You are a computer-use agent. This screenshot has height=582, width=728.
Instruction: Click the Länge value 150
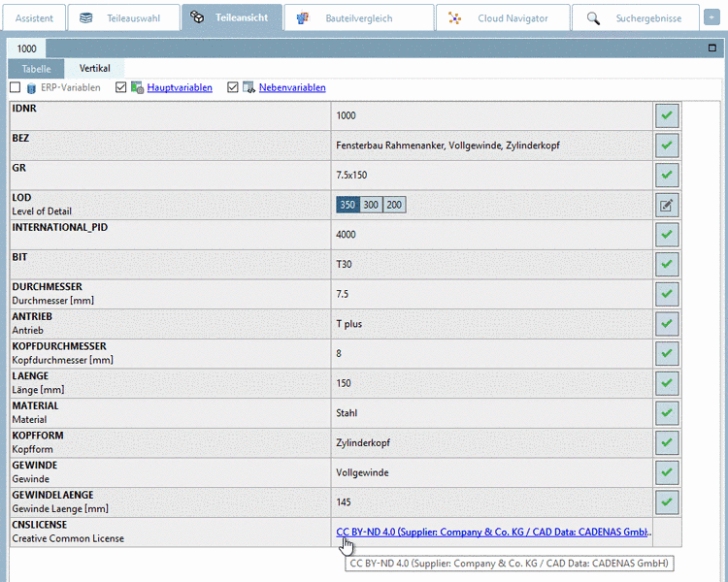click(344, 383)
